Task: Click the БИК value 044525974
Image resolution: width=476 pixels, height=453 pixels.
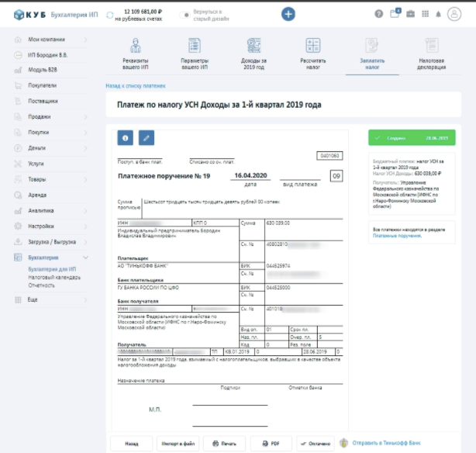Action: click(278, 266)
